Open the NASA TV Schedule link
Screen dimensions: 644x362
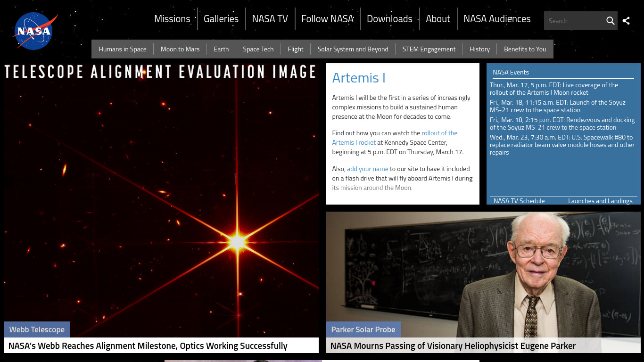point(519,201)
